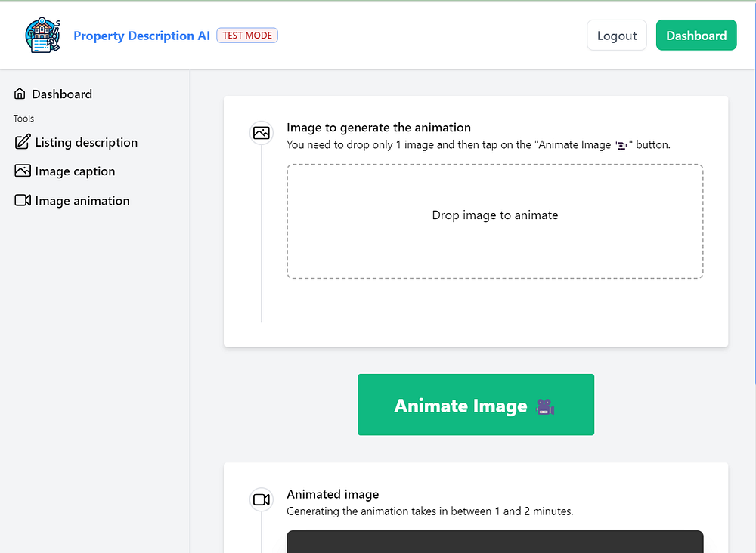Viewport: 756px width, 553px height.
Task: Click the picture icon beside Image caption
Action: (23, 171)
